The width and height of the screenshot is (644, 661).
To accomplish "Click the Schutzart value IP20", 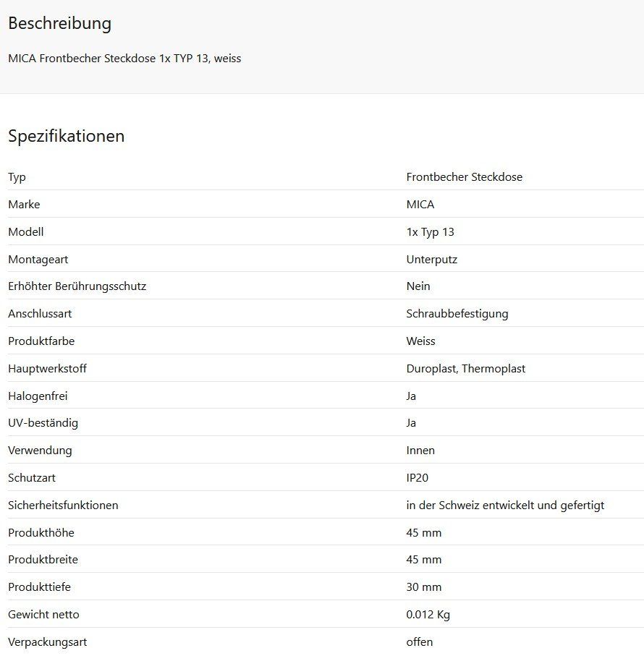I will pyautogui.click(x=417, y=477).
